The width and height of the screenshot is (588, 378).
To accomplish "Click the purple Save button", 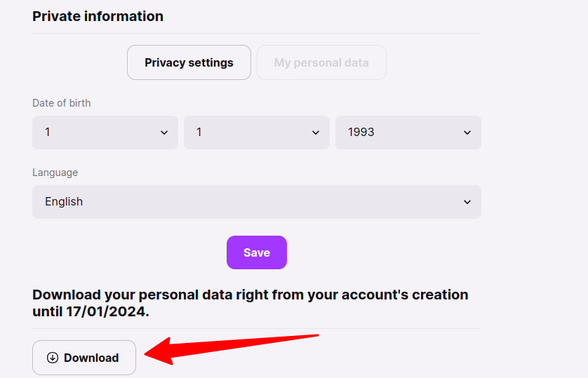I will pyautogui.click(x=257, y=252).
